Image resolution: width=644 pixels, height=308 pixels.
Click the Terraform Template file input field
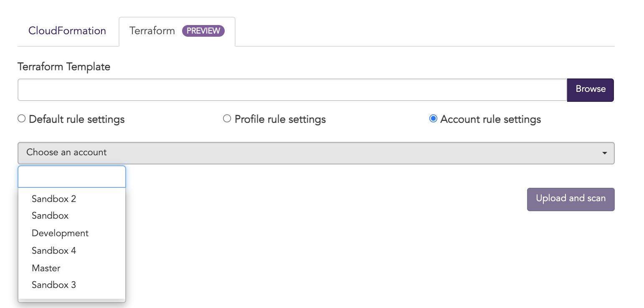pos(292,90)
